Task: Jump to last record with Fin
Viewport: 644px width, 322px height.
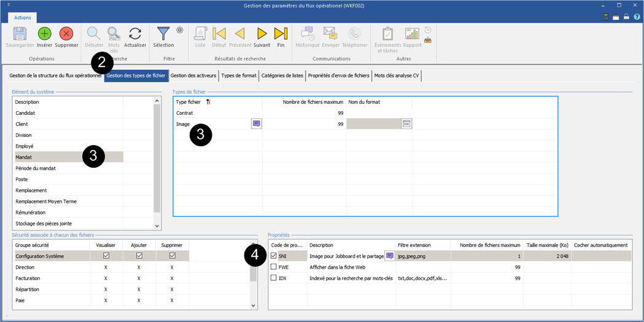Action: pyautogui.click(x=281, y=34)
